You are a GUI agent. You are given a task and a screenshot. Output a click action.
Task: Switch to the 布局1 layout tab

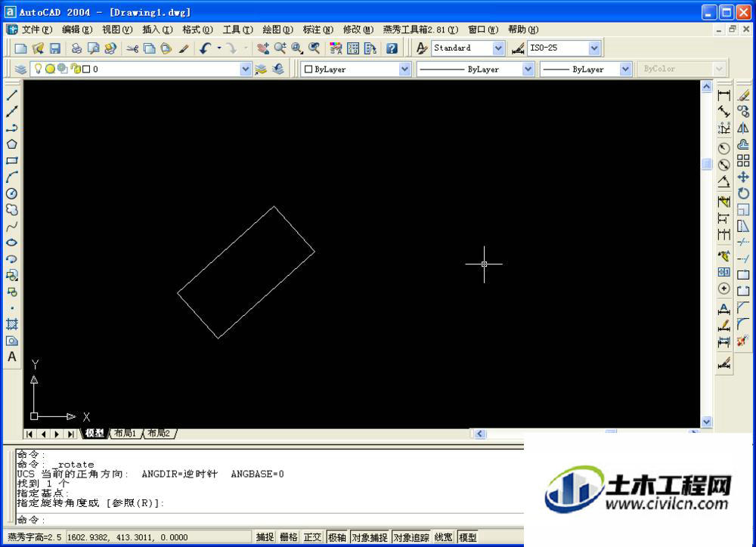[x=125, y=433]
